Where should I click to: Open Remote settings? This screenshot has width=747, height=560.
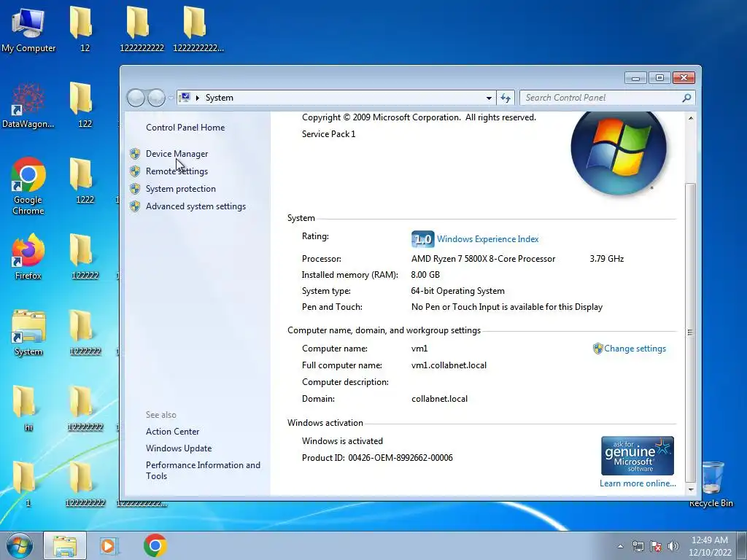[x=177, y=171]
